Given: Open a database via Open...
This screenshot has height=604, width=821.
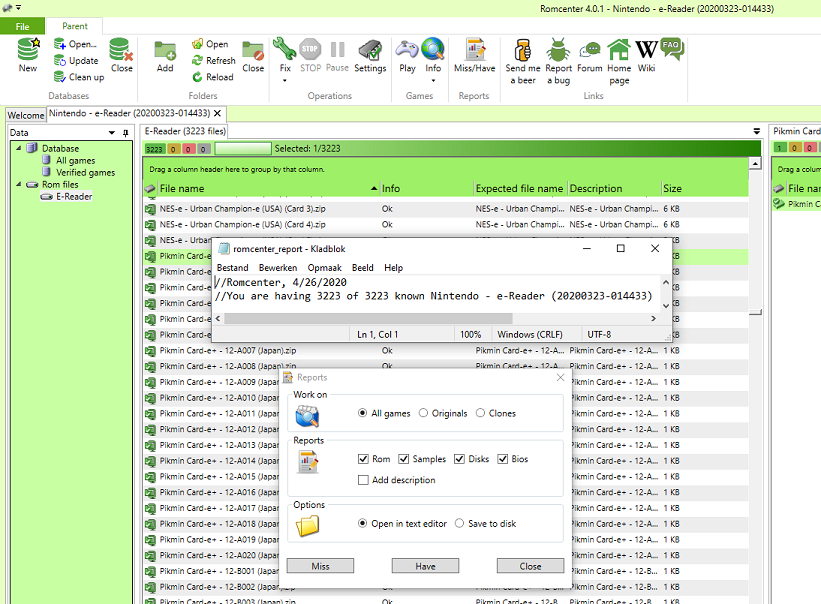Looking at the screenshot, I should [75, 44].
